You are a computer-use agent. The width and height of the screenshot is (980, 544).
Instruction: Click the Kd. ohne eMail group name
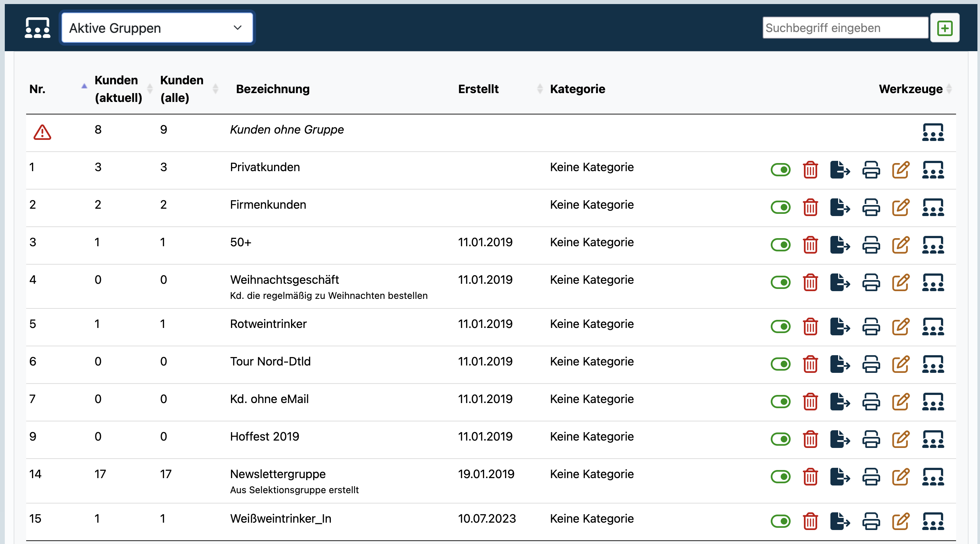tap(269, 399)
